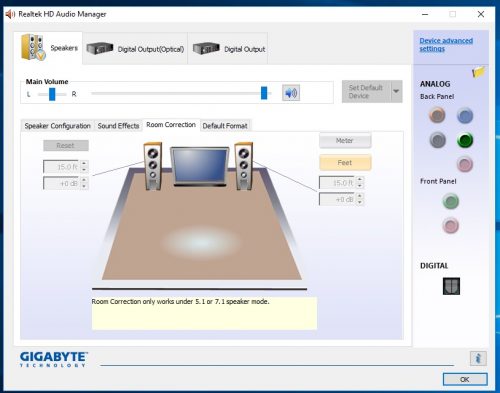
Task: Open the Default Format tab
Action: 225,126
